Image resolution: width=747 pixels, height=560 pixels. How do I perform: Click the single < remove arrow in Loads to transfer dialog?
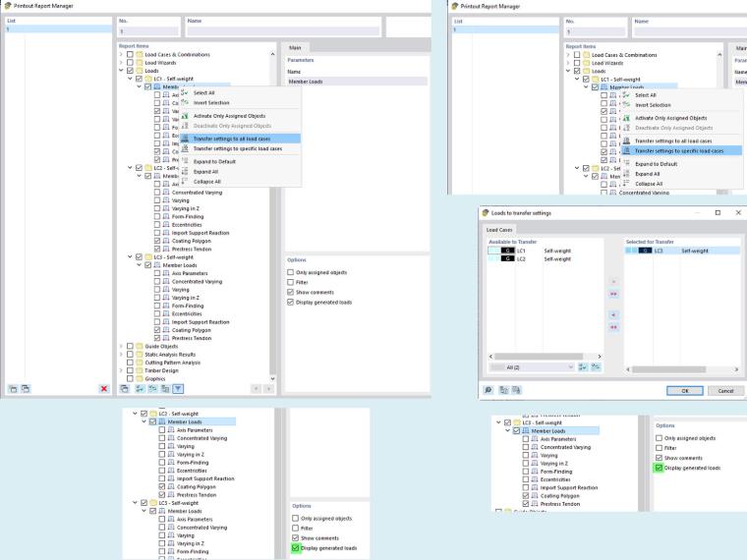point(613,314)
